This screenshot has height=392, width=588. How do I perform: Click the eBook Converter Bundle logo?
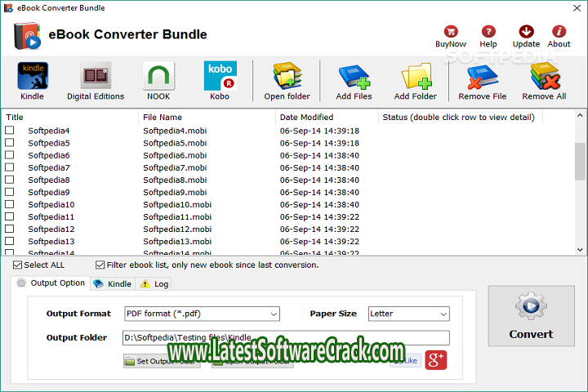pos(27,36)
